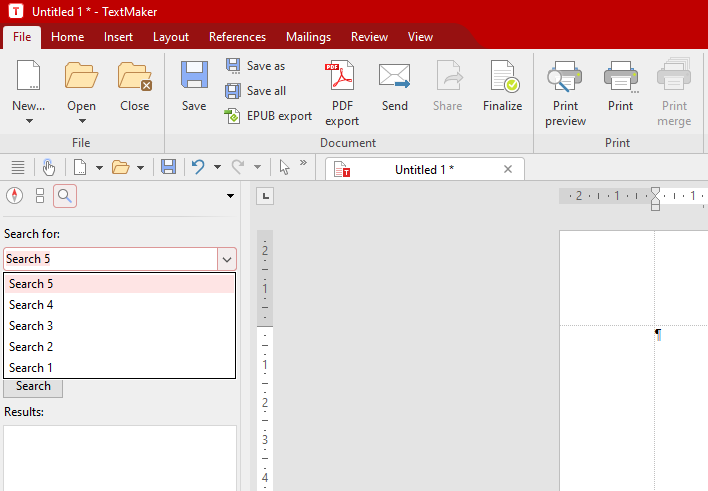The width and height of the screenshot is (708, 491).
Task: Click the tab stop type selector
Action: click(x=265, y=196)
